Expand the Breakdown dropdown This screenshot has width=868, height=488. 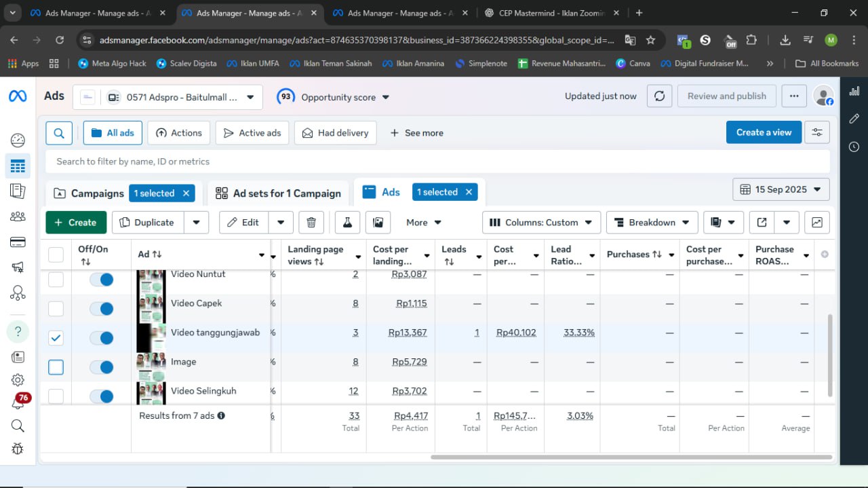point(651,223)
